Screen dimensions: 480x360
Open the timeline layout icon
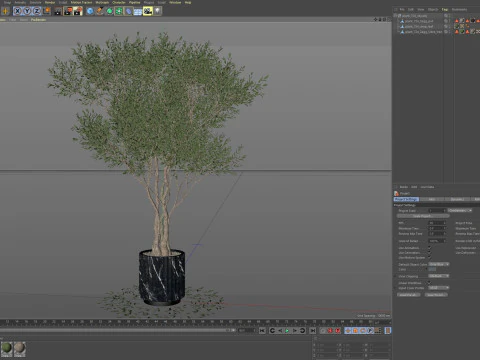point(388,330)
